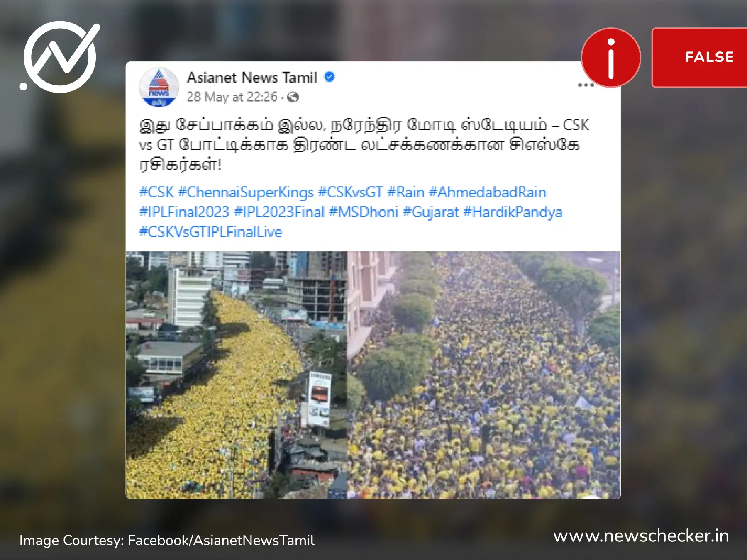747x560 pixels.
Task: View the right yellow crowd photo
Action: [x=484, y=375]
